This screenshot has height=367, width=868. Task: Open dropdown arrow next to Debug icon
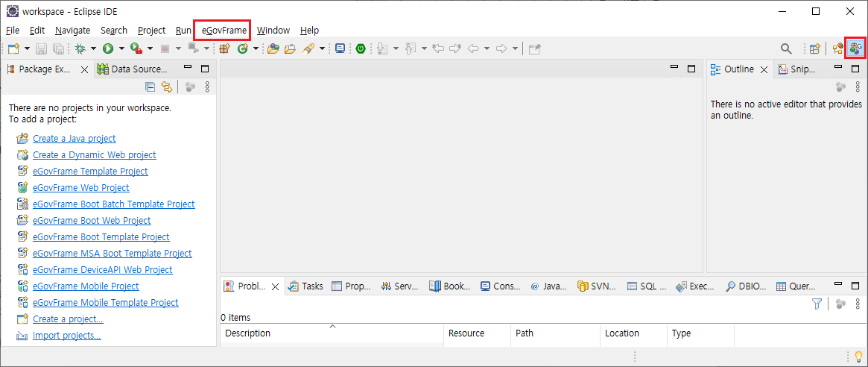pyautogui.click(x=93, y=48)
